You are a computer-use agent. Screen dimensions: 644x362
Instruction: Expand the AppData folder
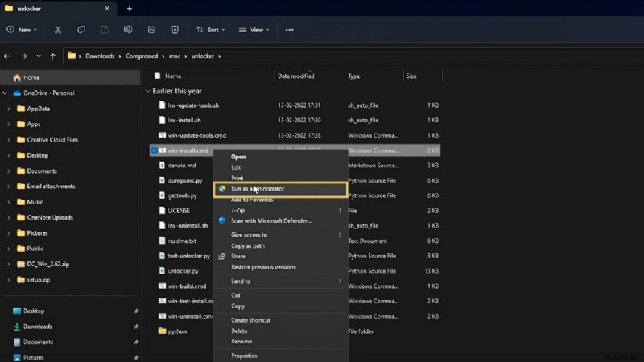tap(9, 109)
